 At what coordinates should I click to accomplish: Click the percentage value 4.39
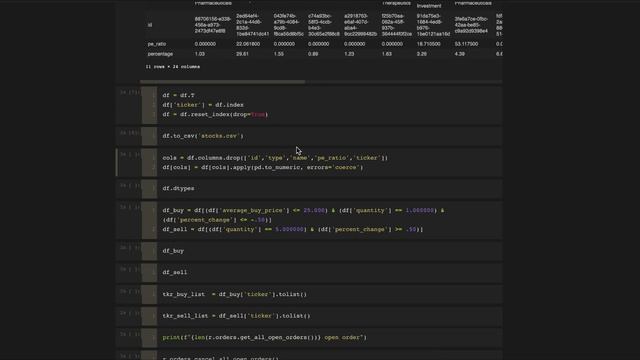pyautogui.click(x=459, y=54)
